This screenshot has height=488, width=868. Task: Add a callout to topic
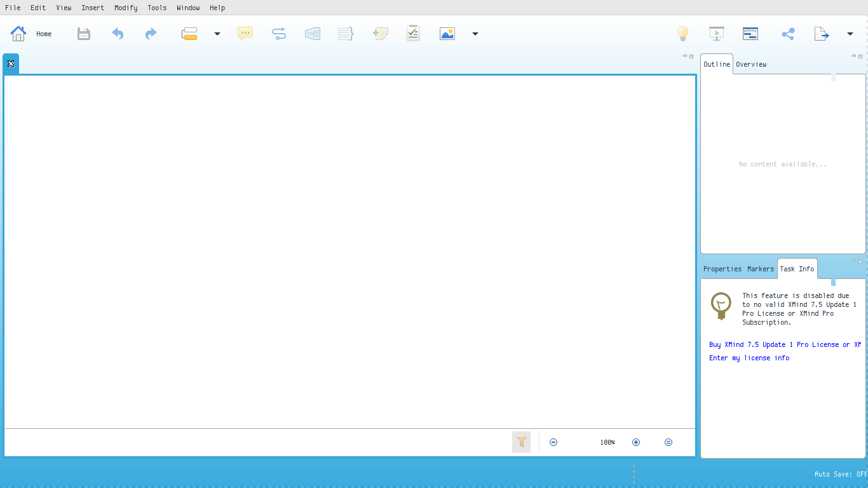(x=245, y=34)
